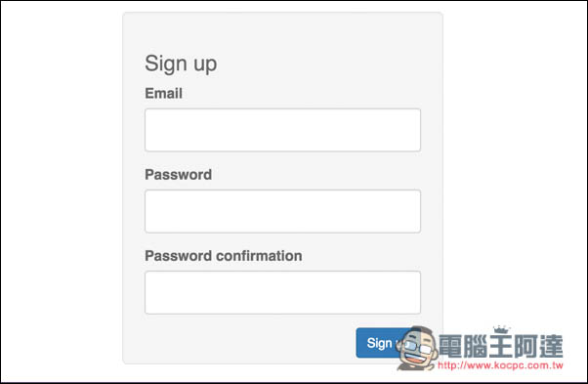Click the Password field label
The image size is (588, 384).
(x=178, y=174)
